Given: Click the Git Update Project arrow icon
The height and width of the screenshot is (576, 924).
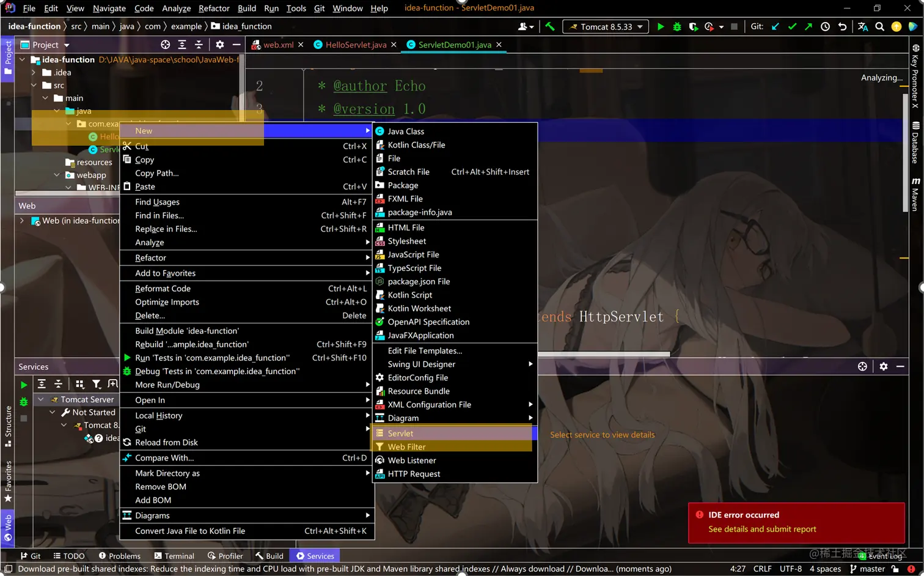Looking at the screenshot, I should pos(776,26).
